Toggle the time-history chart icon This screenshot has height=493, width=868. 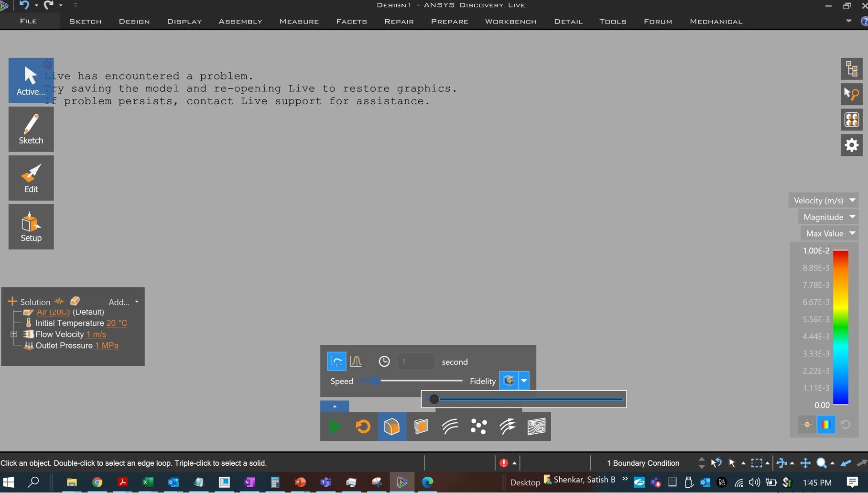point(336,362)
